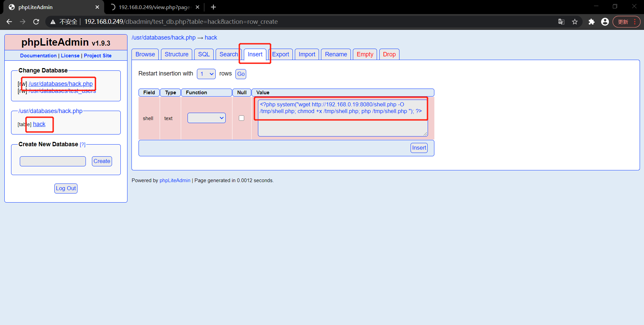The height and width of the screenshot is (325, 644).
Task: Click the hack breadcrumb link
Action: click(211, 38)
